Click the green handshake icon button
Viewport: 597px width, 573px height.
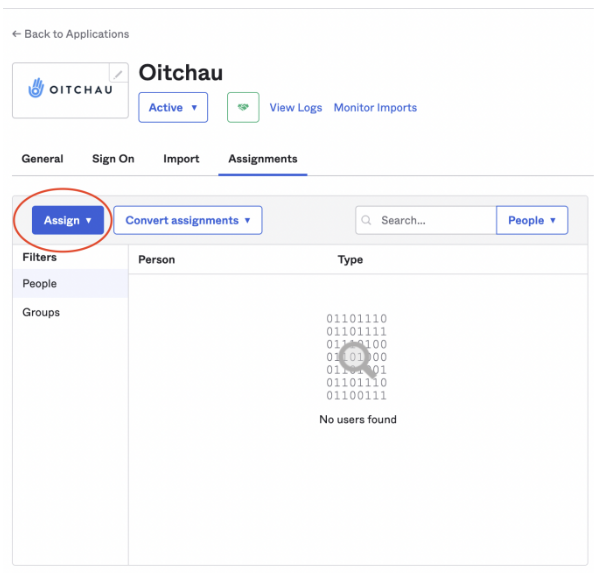243,107
